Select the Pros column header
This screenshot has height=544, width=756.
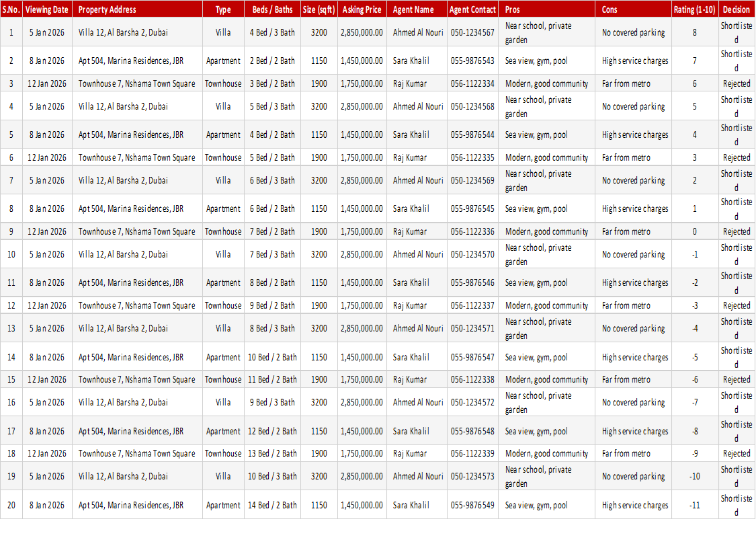tap(546, 9)
